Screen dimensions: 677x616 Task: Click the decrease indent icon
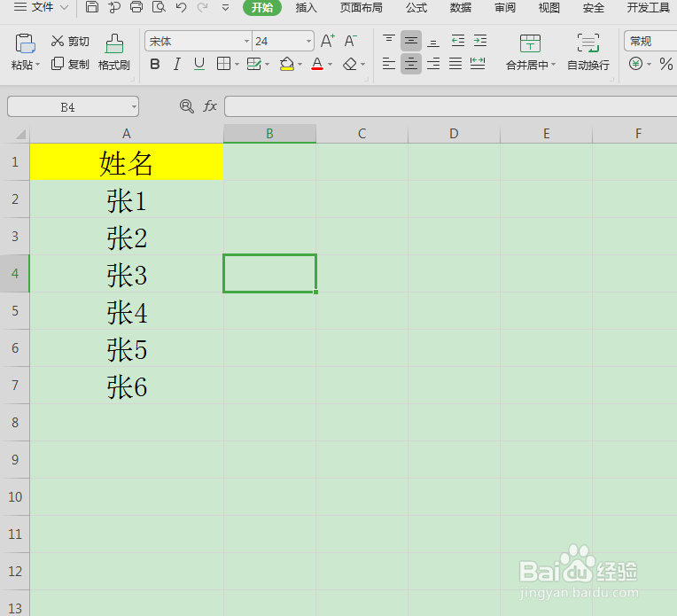(x=457, y=41)
